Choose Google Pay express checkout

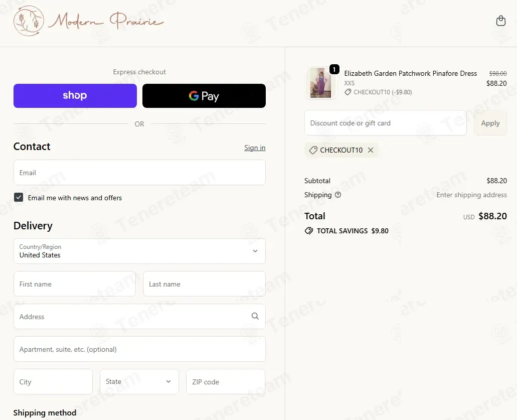tap(204, 96)
